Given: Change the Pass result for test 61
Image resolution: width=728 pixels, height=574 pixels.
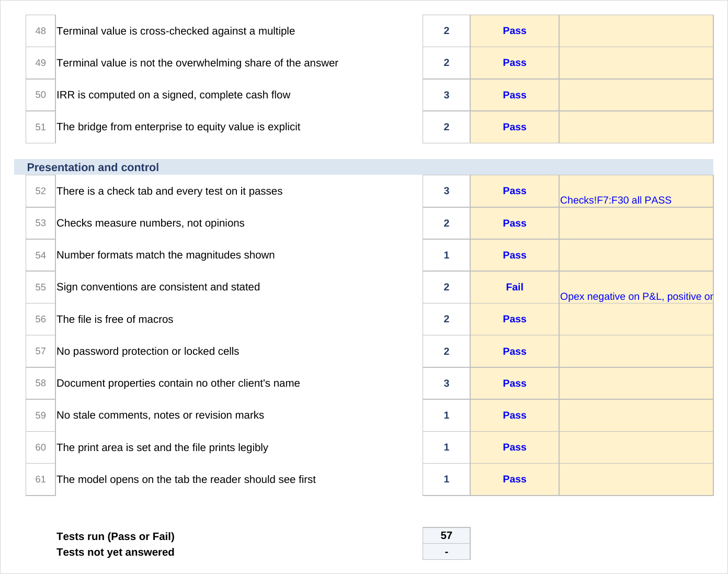Looking at the screenshot, I should click(x=515, y=479).
